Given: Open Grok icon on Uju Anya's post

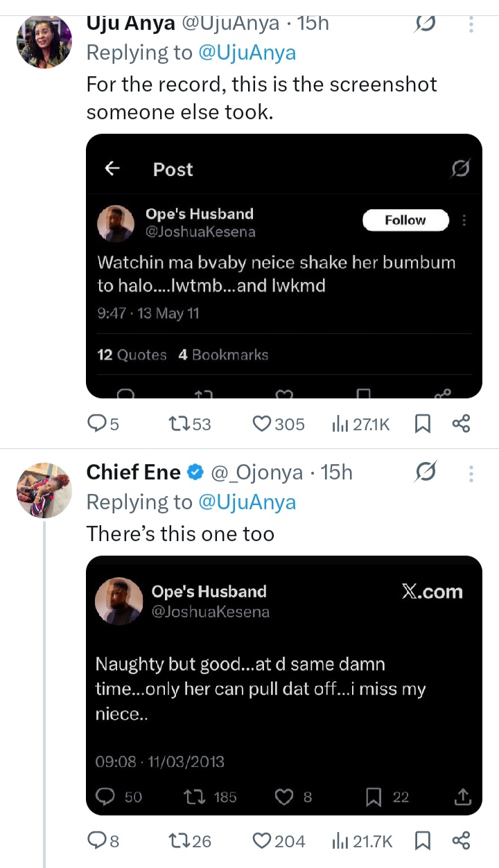Looking at the screenshot, I should coord(426,24).
